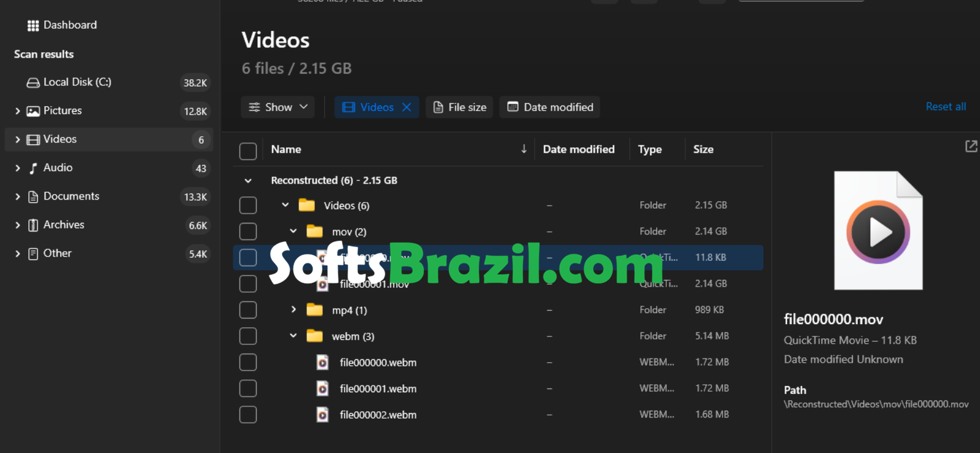Image resolution: width=980 pixels, height=453 pixels.
Task: Click the Archives zip icon
Action: click(x=33, y=225)
